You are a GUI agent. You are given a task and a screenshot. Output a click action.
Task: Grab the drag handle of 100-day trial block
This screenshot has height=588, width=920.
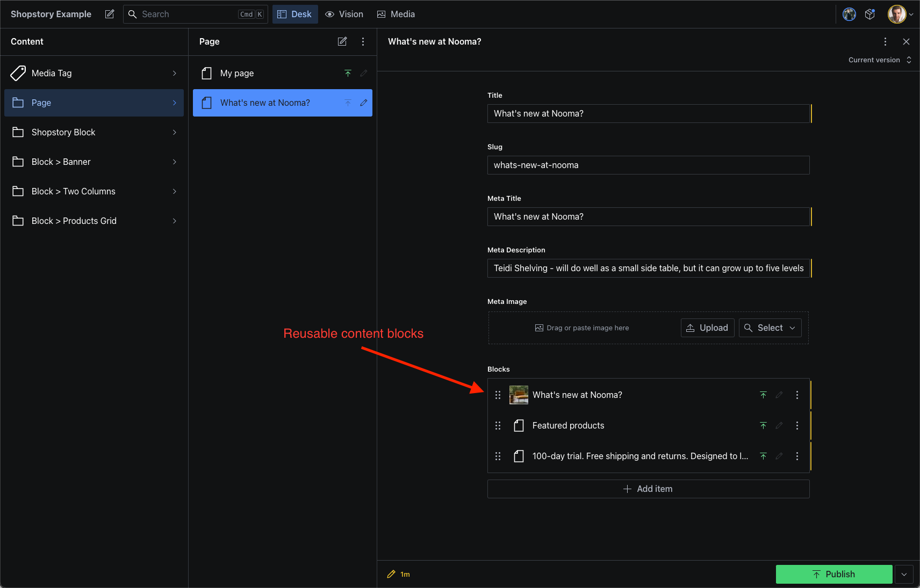498,456
